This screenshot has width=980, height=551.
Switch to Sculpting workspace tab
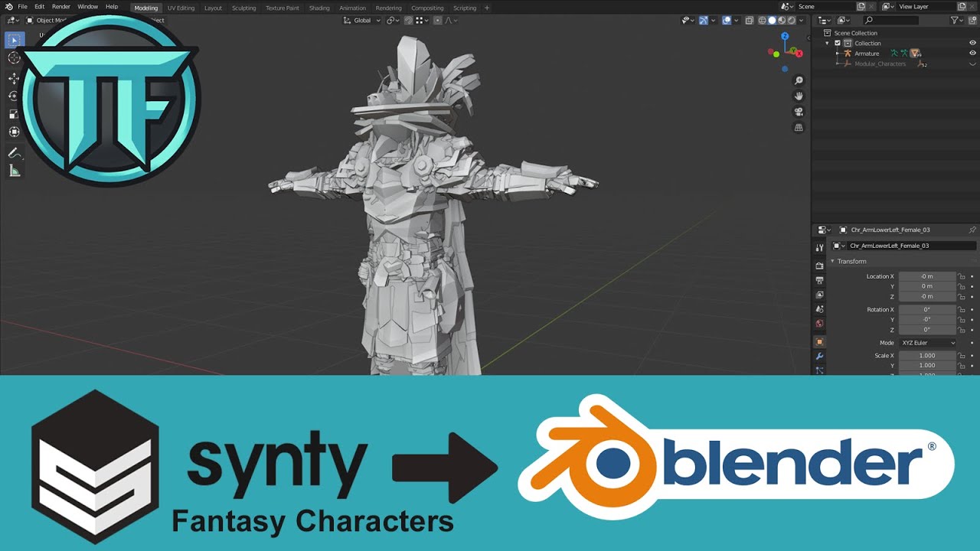click(x=243, y=8)
